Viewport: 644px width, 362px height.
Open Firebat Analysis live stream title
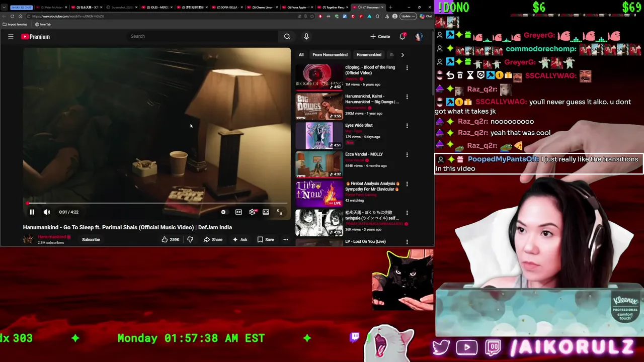tap(373, 186)
